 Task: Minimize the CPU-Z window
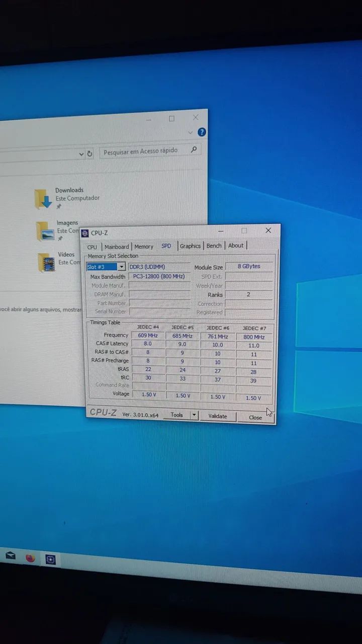tap(220, 231)
